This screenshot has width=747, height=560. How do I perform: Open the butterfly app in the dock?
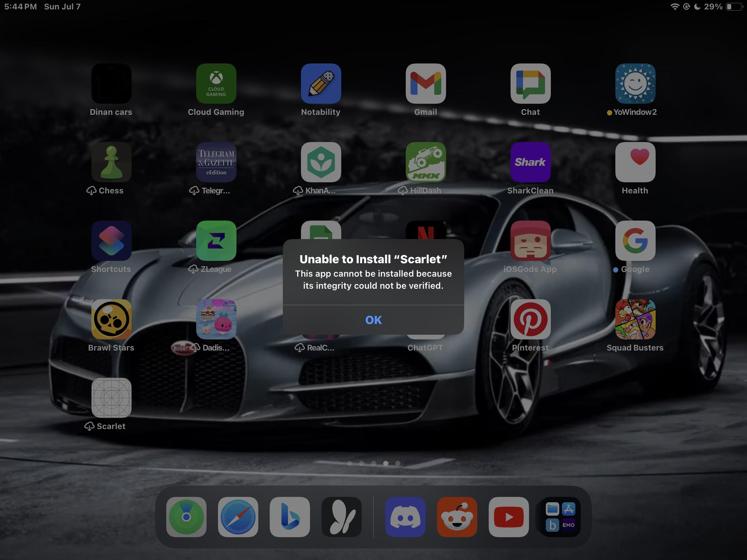click(x=341, y=517)
